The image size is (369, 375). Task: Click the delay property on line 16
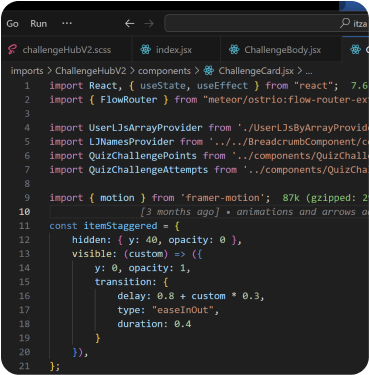pyautogui.click(x=131, y=296)
